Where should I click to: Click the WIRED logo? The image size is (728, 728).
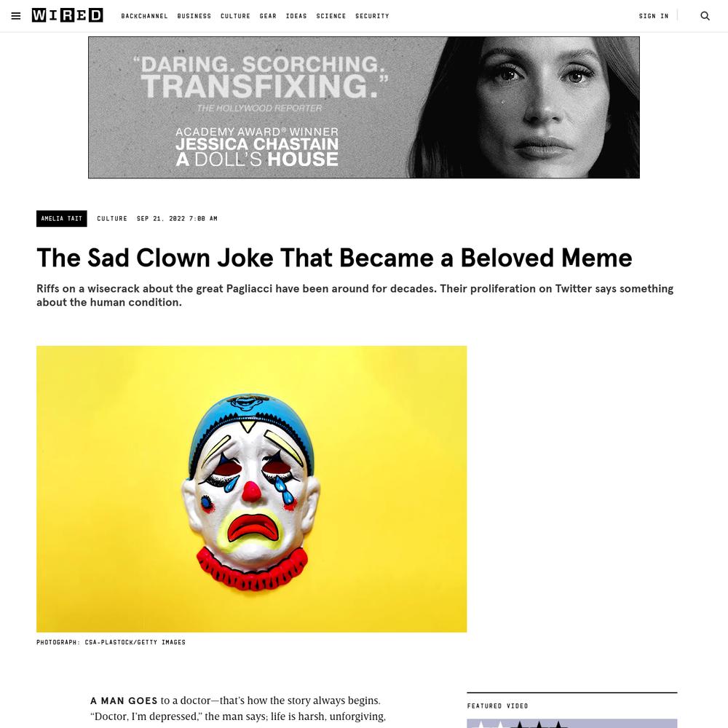tap(67, 15)
